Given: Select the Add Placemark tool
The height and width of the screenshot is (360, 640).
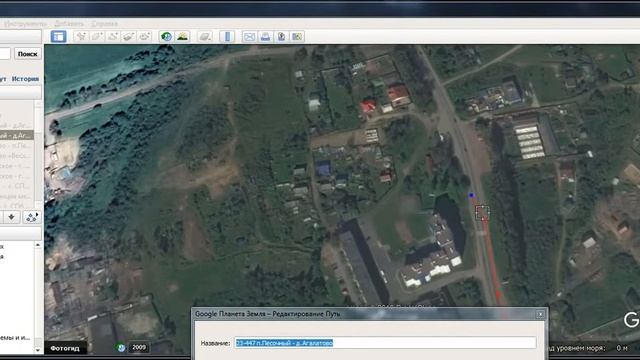Looking at the screenshot, I should tap(81, 37).
